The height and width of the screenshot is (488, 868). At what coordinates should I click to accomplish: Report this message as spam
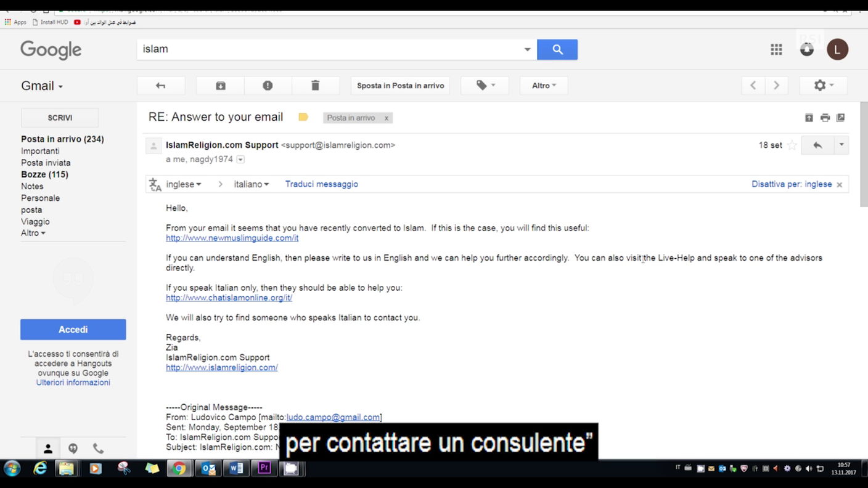[x=268, y=86]
